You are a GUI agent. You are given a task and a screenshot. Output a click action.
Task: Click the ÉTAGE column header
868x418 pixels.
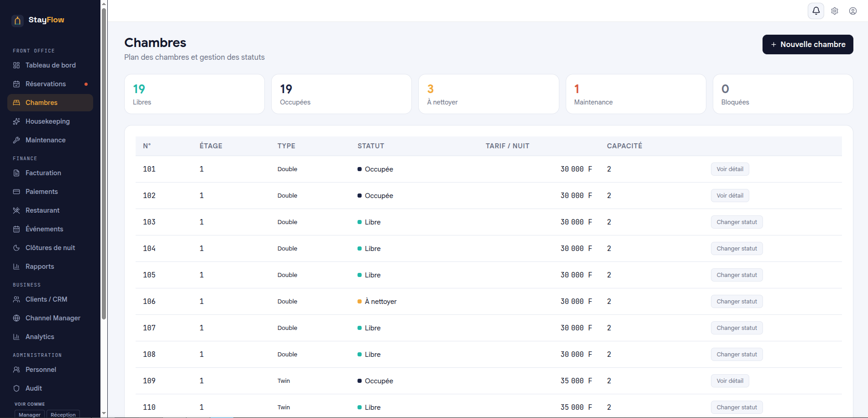point(211,146)
